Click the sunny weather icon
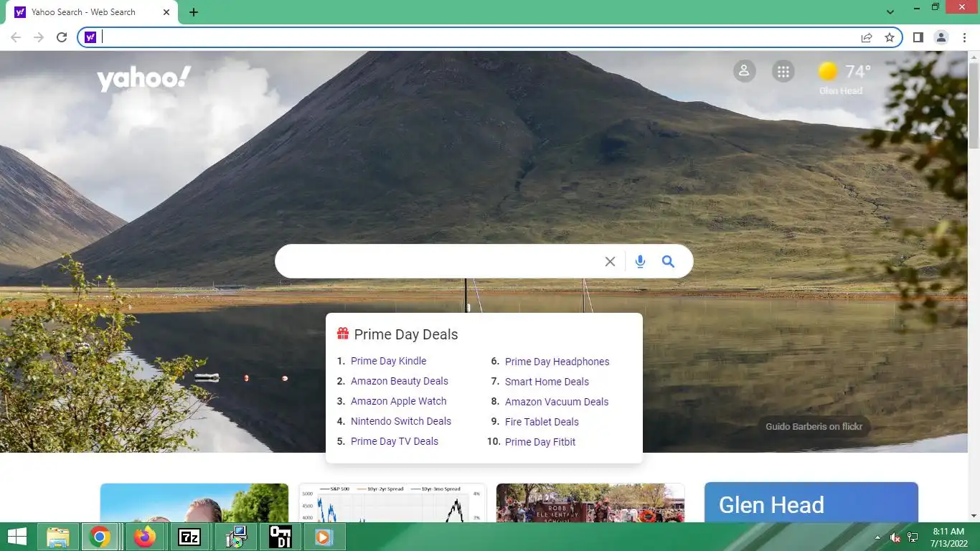Viewport: 980px width, 551px height. click(829, 71)
